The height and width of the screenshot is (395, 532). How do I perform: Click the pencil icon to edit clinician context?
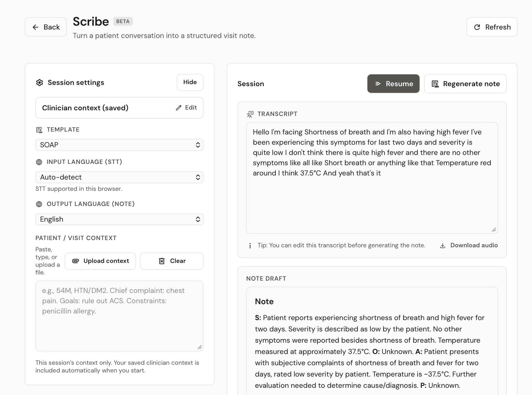point(179,108)
